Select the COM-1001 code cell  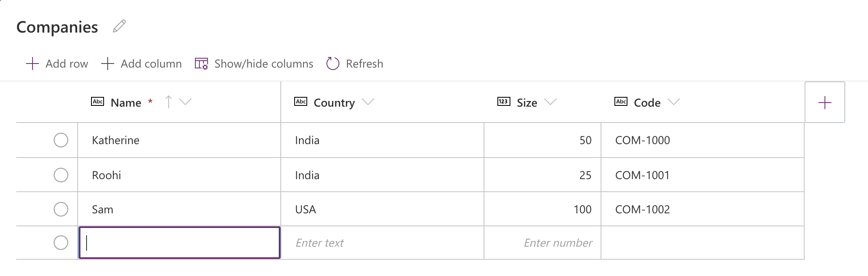point(703,175)
